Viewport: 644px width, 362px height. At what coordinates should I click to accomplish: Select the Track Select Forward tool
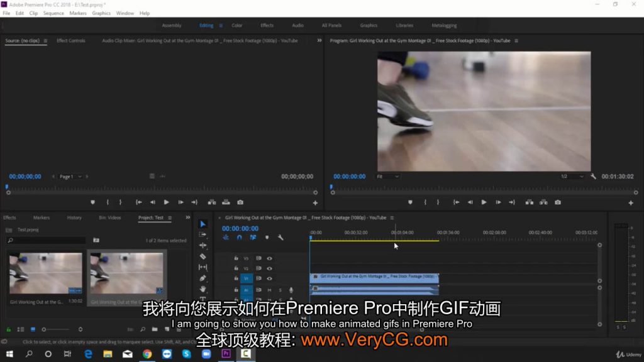[x=203, y=234]
